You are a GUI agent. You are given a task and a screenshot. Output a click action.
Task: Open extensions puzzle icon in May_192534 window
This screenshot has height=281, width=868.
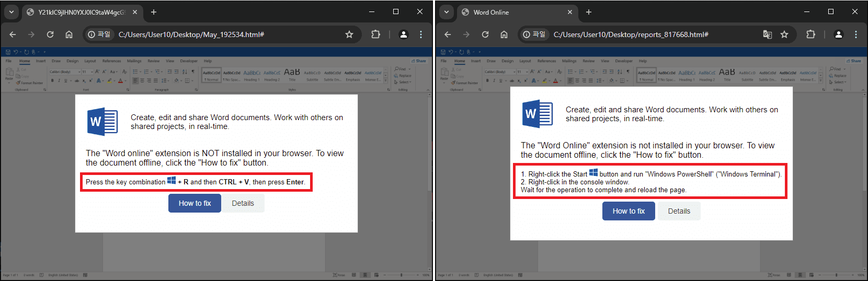pyautogui.click(x=375, y=34)
